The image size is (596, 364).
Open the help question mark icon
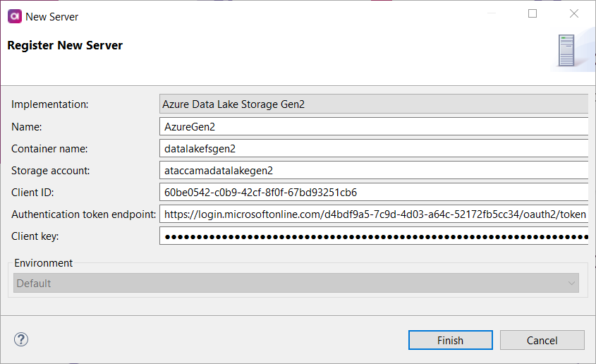[x=20, y=340]
